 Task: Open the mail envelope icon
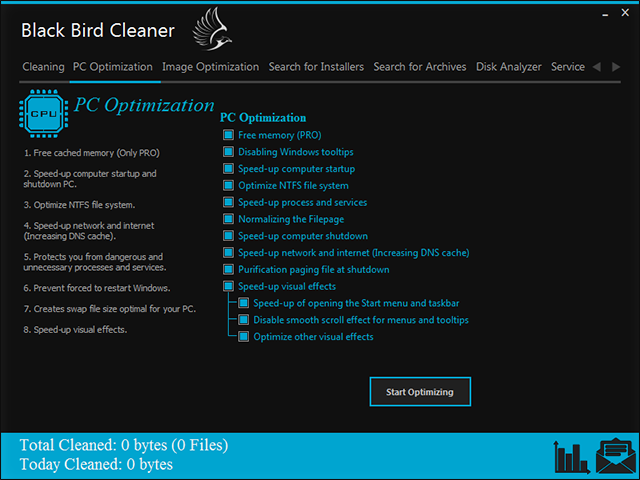616,456
